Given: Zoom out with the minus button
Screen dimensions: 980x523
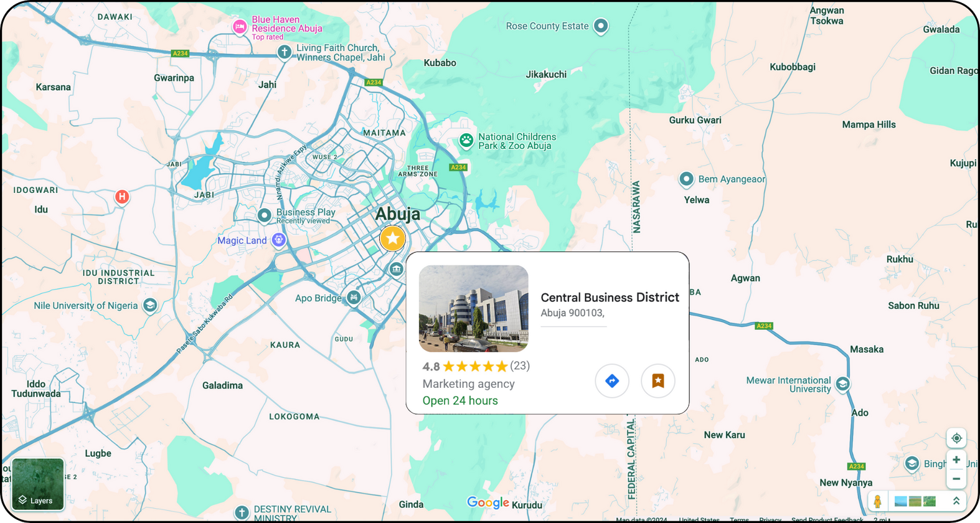Looking at the screenshot, I should tap(956, 479).
